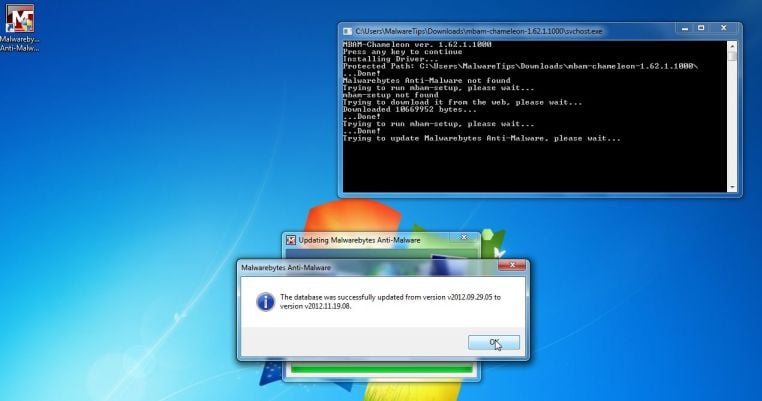Screen dimensions: 762x401
Task: Close the Updating Malwarebytes Anti-Malware window
Action: 464,237
